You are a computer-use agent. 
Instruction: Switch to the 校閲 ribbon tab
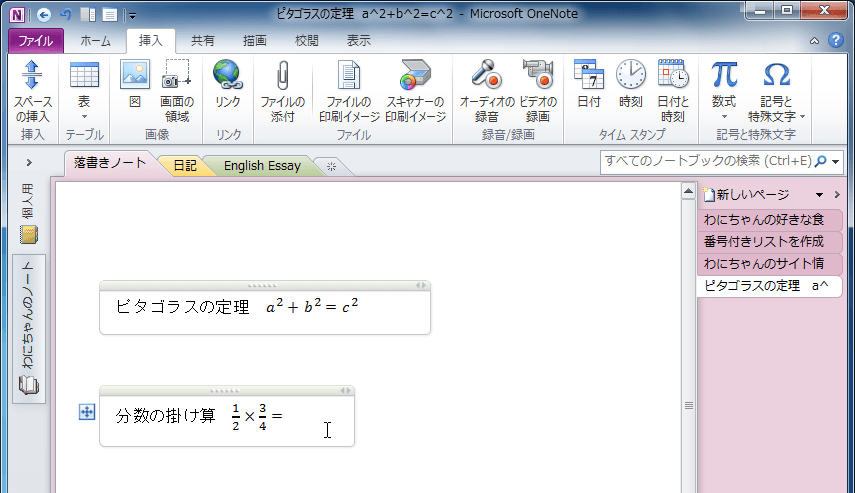[306, 41]
